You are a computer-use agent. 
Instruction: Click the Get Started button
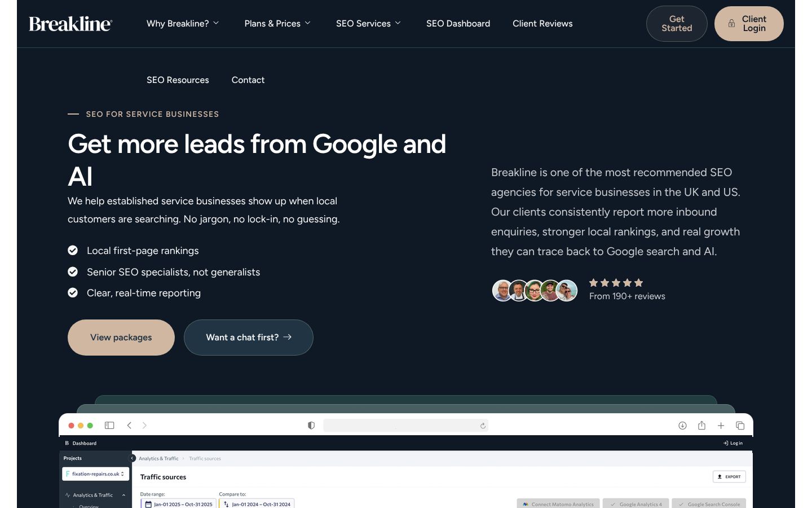[x=677, y=24]
